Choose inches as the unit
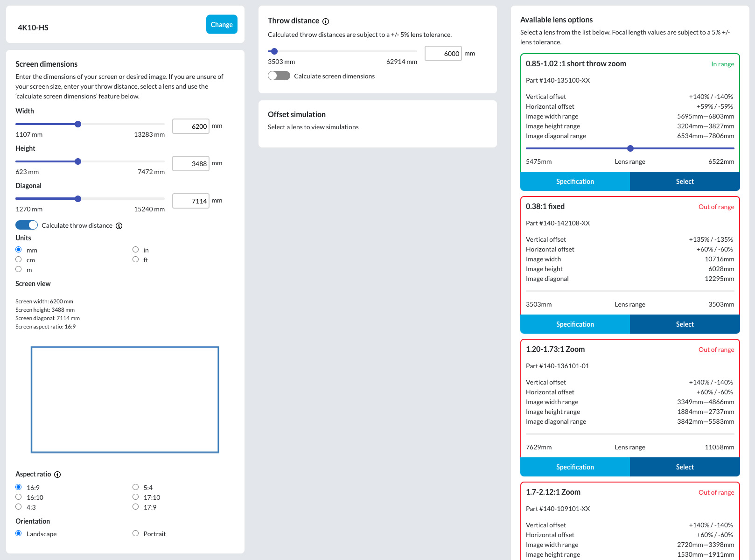The height and width of the screenshot is (560, 755). click(x=135, y=250)
